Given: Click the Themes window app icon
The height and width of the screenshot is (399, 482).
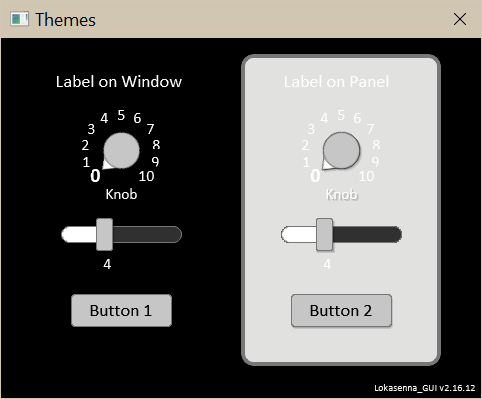Looking at the screenshot, I should tap(19, 19).
